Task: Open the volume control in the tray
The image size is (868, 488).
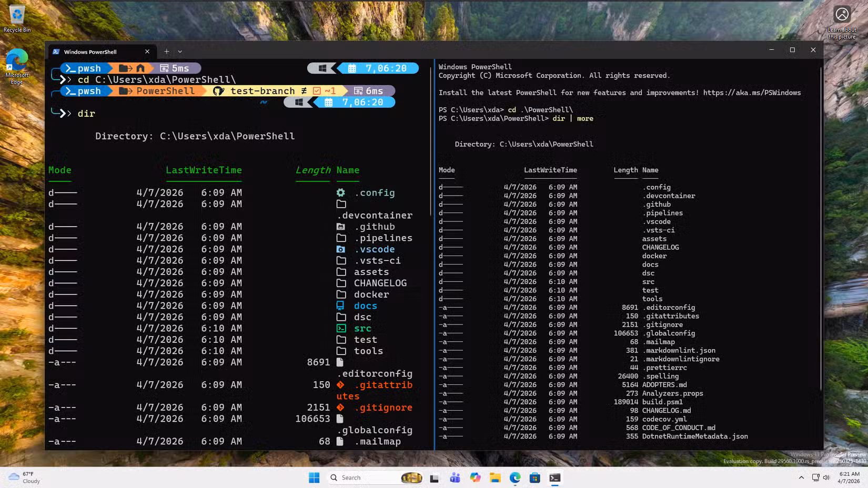Action: coord(826,477)
